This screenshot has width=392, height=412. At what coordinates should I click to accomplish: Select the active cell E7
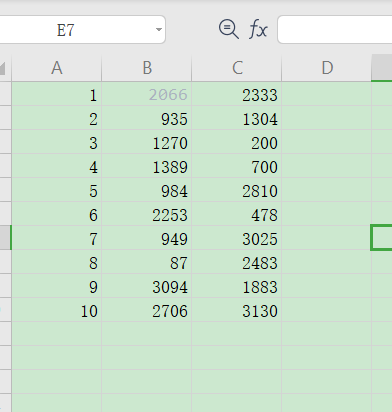[x=382, y=238]
